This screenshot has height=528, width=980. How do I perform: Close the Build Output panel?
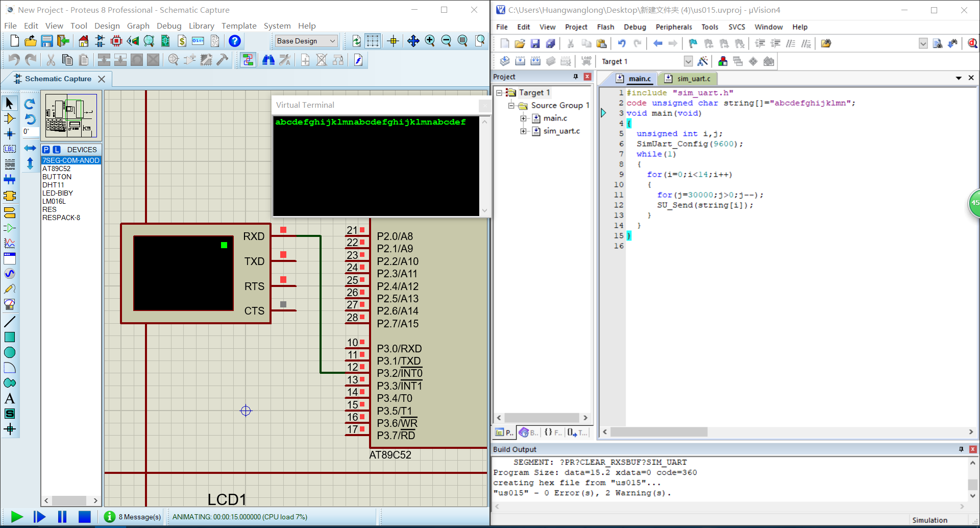coord(973,449)
